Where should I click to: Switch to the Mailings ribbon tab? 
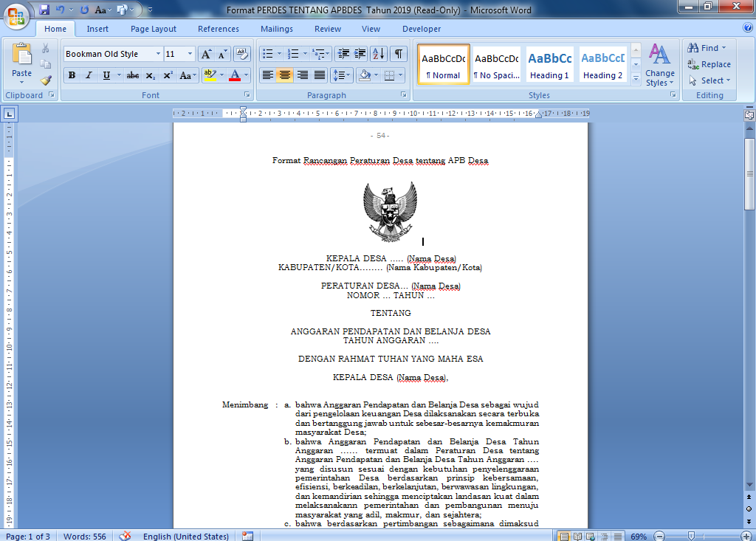(276, 29)
